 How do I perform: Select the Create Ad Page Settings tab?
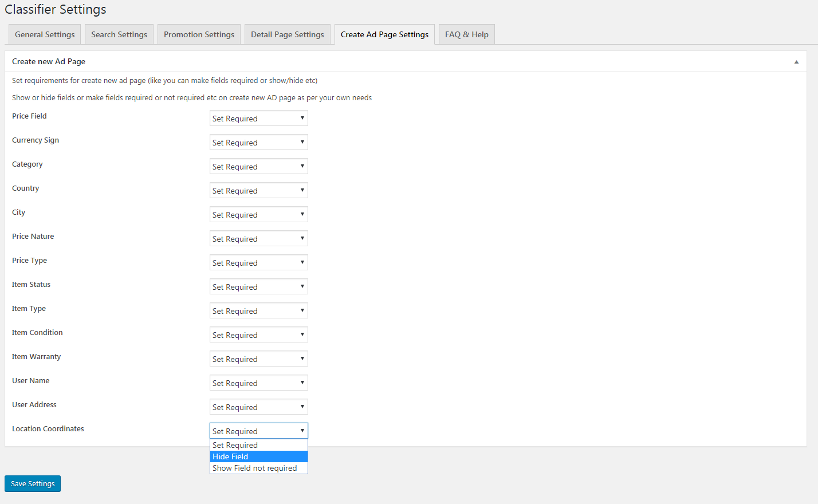384,34
